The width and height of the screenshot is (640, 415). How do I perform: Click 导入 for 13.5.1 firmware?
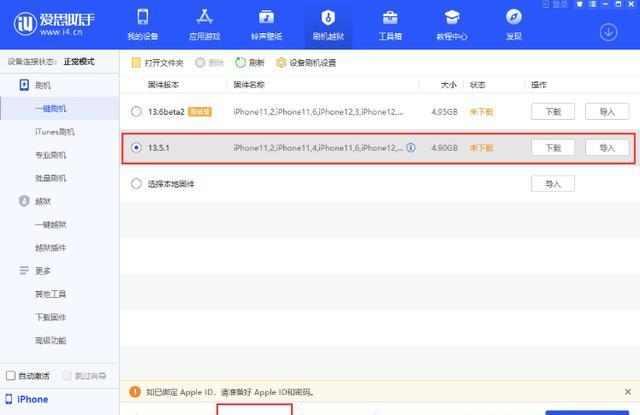coord(607,147)
